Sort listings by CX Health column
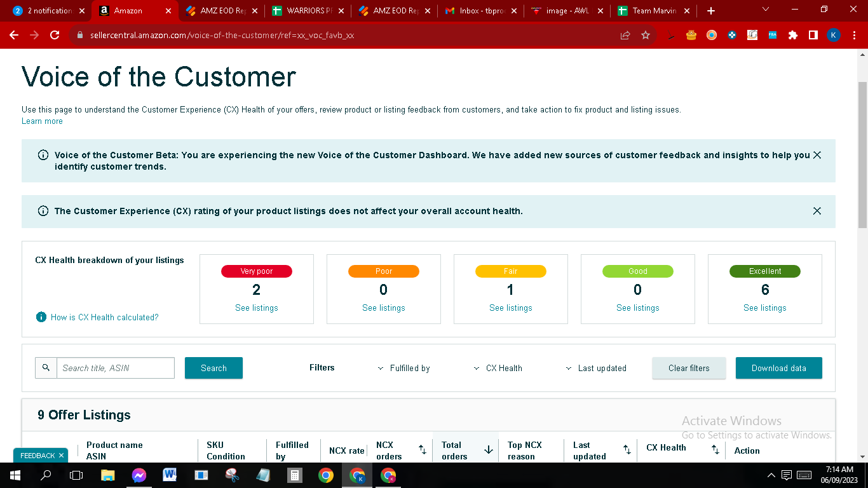Screen dimensions: 868x488 coord(715,450)
